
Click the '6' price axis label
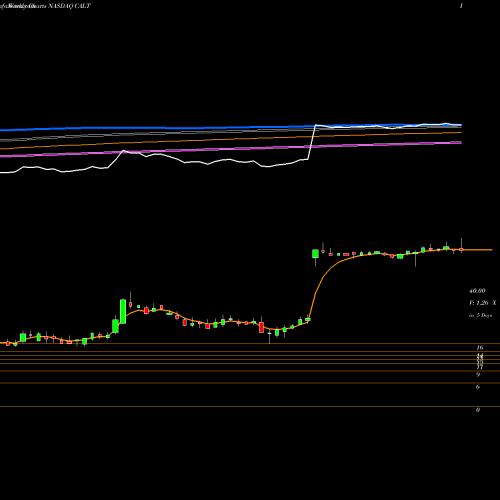pos(478,387)
